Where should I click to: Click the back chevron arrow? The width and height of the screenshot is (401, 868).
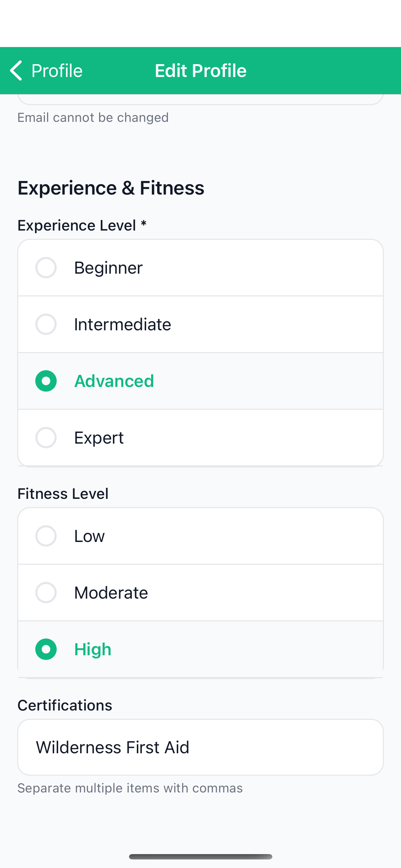tap(16, 71)
